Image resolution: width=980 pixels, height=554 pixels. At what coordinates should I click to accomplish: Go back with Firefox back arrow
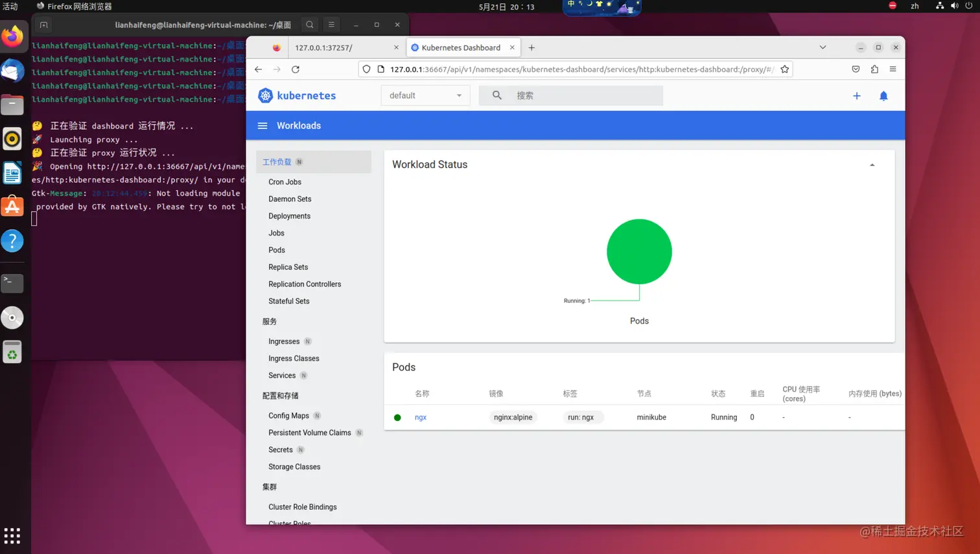click(259, 69)
